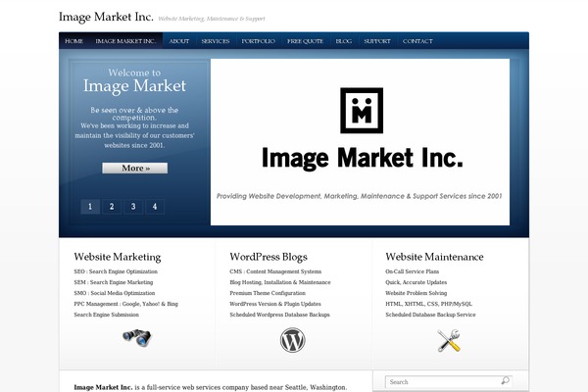
Task: Click the banner caption 'Providing Website Development...'
Action: [360, 196]
